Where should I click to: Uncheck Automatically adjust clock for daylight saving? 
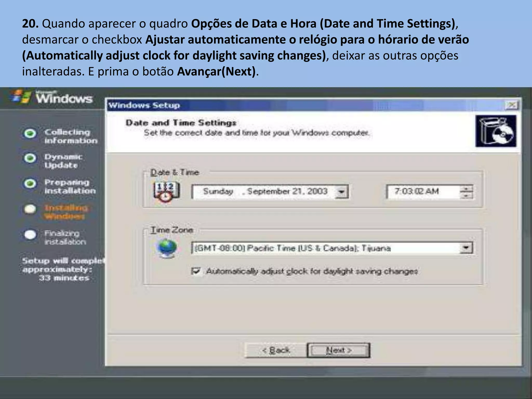point(196,271)
